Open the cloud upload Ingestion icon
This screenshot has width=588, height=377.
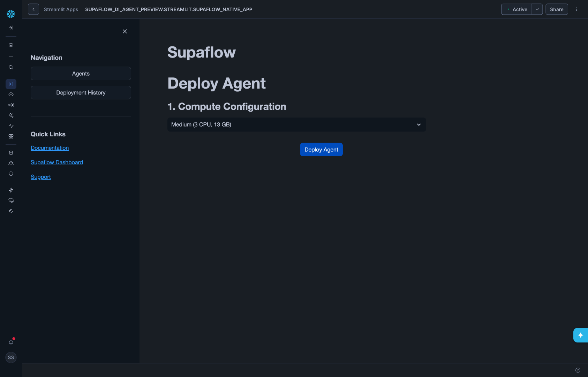(x=11, y=95)
